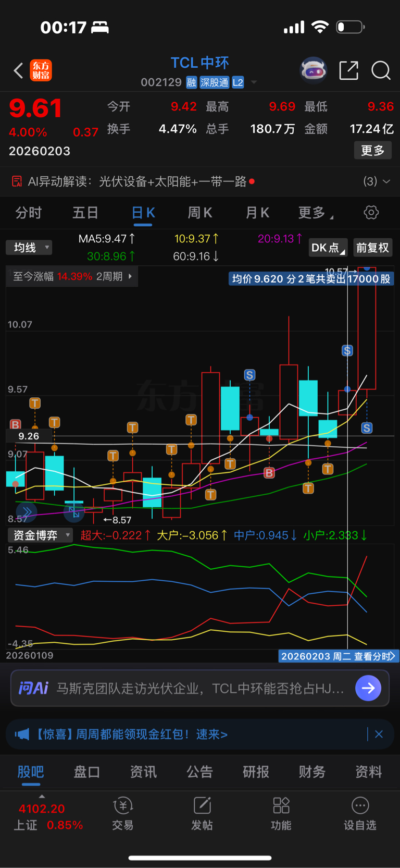Tap the 中户:0.945 value

coord(265,535)
